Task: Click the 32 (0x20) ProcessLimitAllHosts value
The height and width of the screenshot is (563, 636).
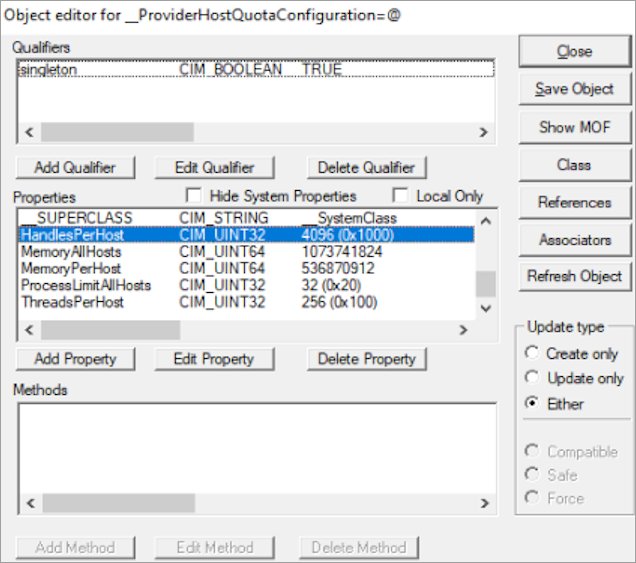Action: pyautogui.click(x=331, y=286)
